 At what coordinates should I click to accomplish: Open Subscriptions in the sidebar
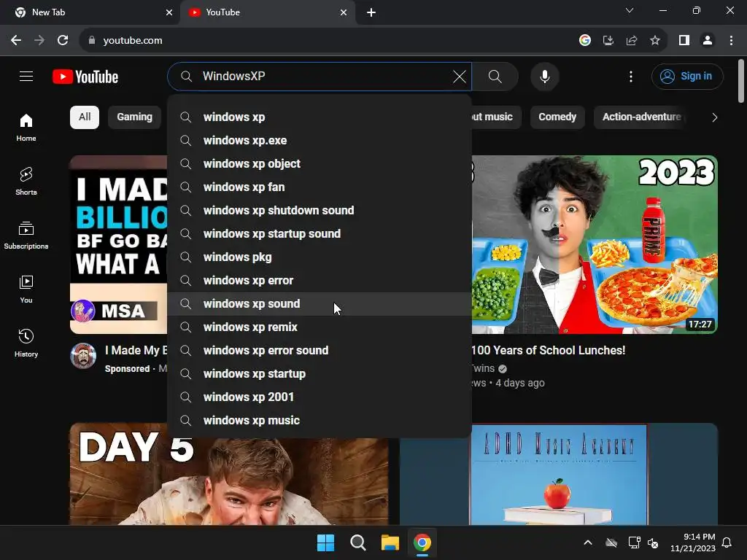tap(26, 236)
